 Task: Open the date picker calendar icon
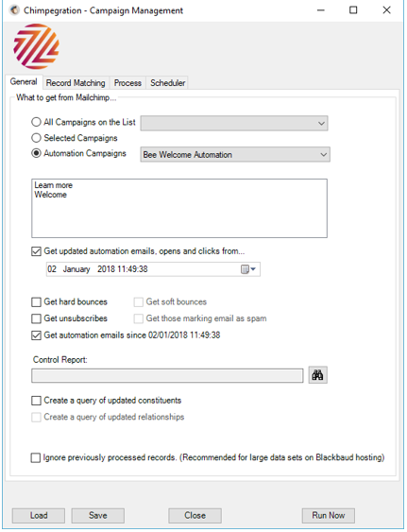coord(248,269)
